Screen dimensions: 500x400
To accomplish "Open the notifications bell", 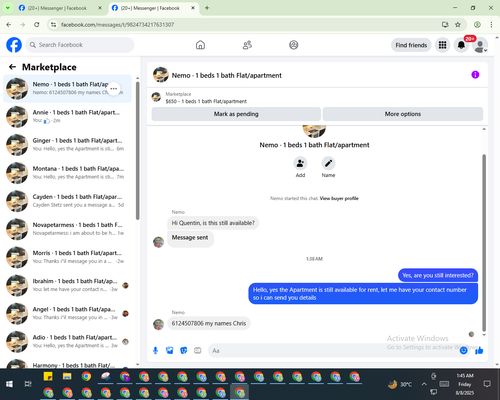I will tap(461, 45).
